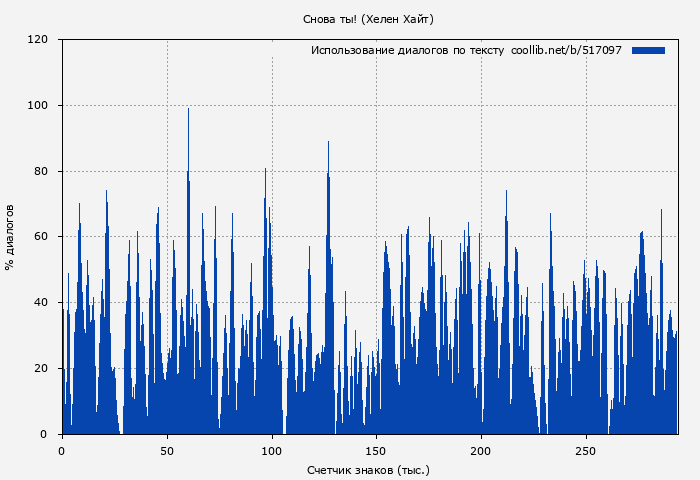This screenshot has height=480, width=700.
Task: Select the "Счетчик знаков (тыс.)" axis label
Action: (x=368, y=469)
